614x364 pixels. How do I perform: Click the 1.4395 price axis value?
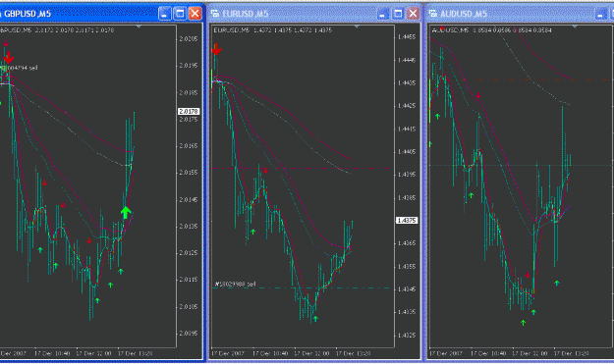pos(407,175)
